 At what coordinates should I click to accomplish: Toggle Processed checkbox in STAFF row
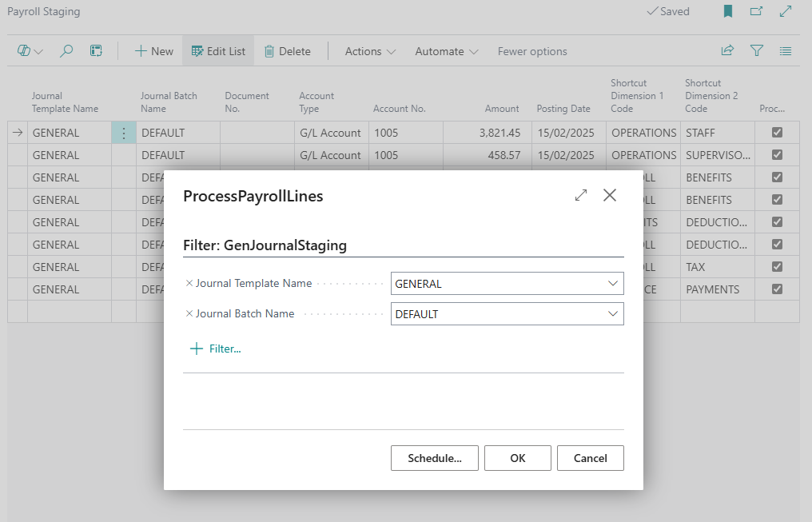pyautogui.click(x=778, y=133)
